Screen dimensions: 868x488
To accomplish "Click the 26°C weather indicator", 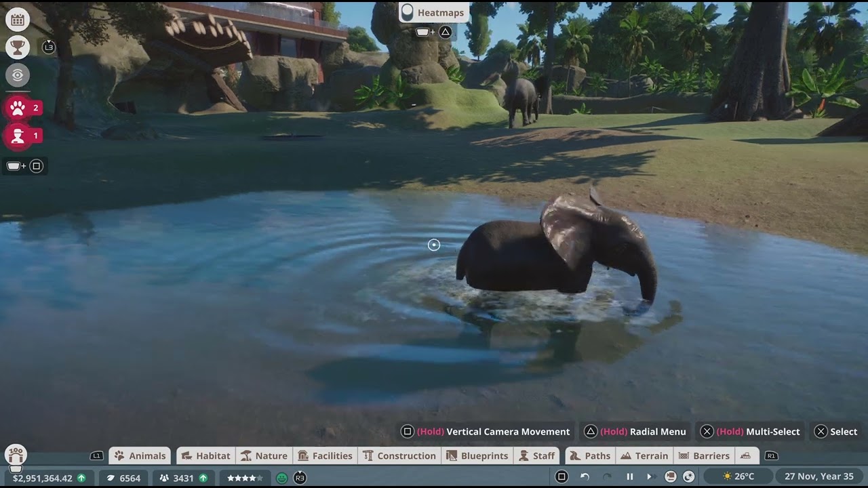I will [737, 476].
